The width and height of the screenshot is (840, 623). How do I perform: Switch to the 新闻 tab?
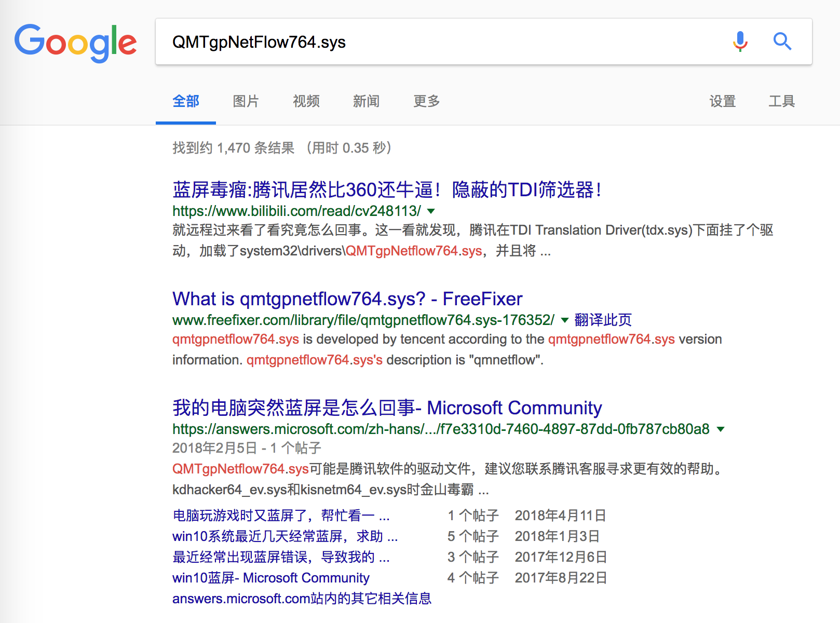[x=367, y=101]
